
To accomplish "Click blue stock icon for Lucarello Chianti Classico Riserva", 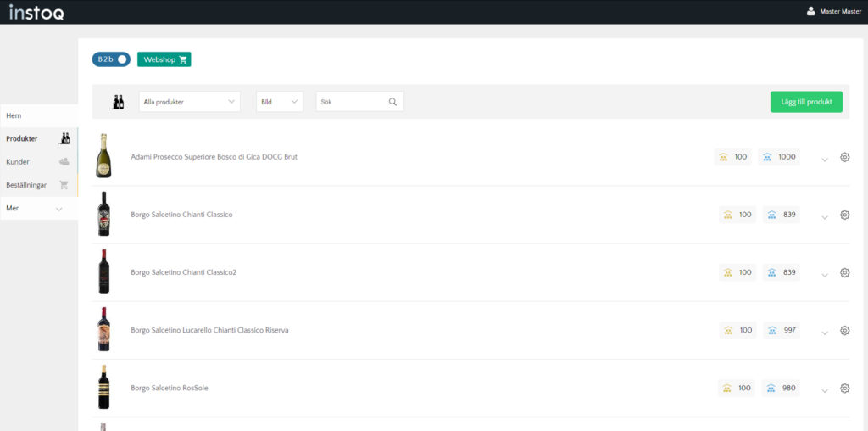I will click(771, 331).
